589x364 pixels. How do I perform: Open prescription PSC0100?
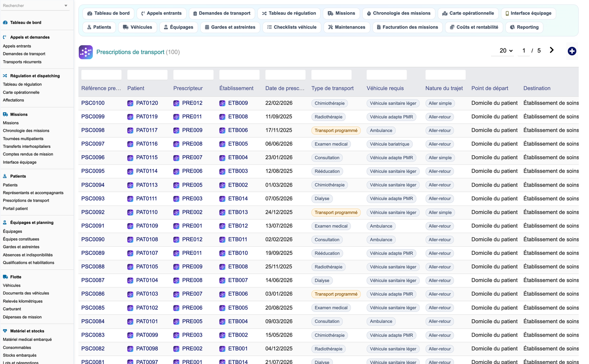[x=93, y=103]
